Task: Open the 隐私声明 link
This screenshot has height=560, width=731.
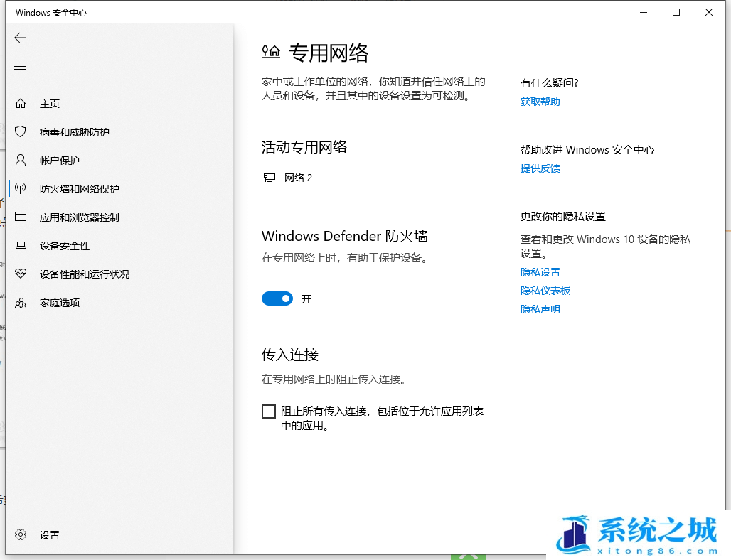Action: pos(540,309)
